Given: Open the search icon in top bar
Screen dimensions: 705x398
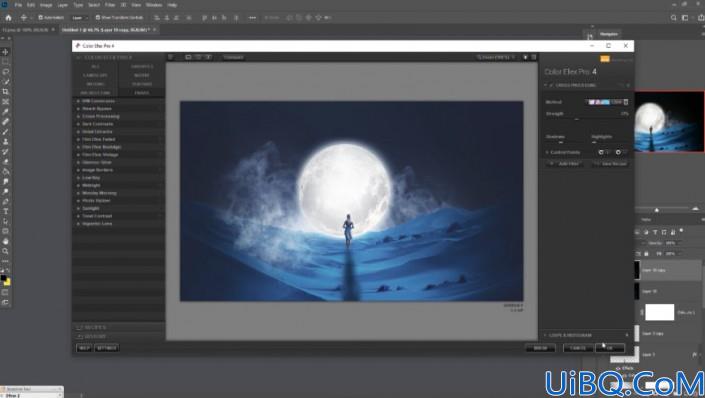Looking at the screenshot, I should pos(673,18).
